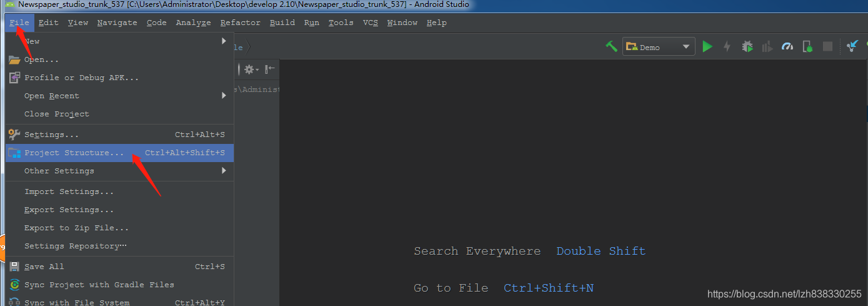
Task: Open the Run menu
Action: [x=312, y=23]
